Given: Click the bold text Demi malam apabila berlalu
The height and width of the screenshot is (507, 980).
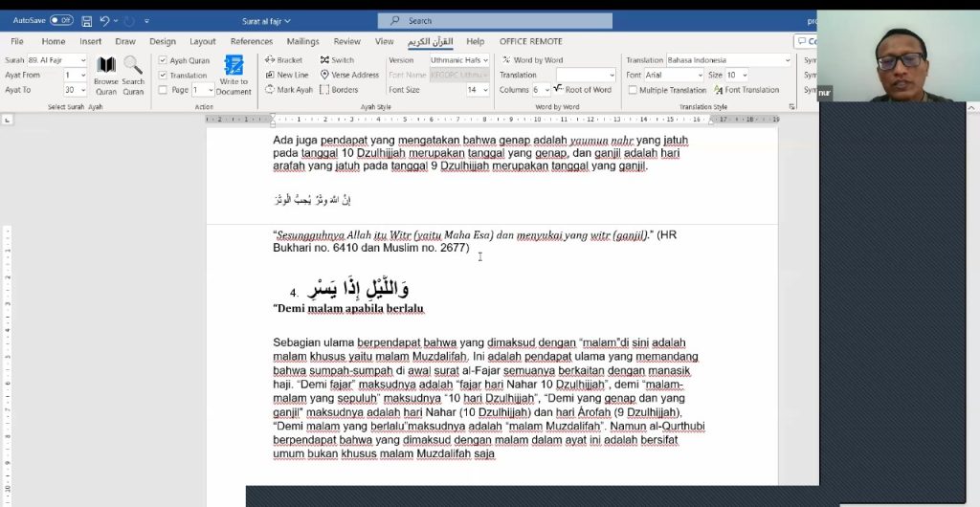Looking at the screenshot, I should point(348,308).
